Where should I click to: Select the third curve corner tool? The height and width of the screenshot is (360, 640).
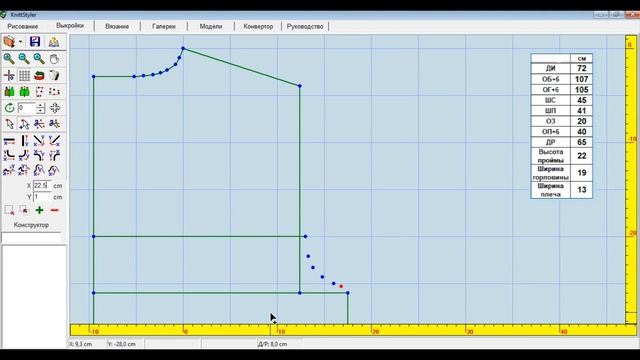[x=39, y=156]
